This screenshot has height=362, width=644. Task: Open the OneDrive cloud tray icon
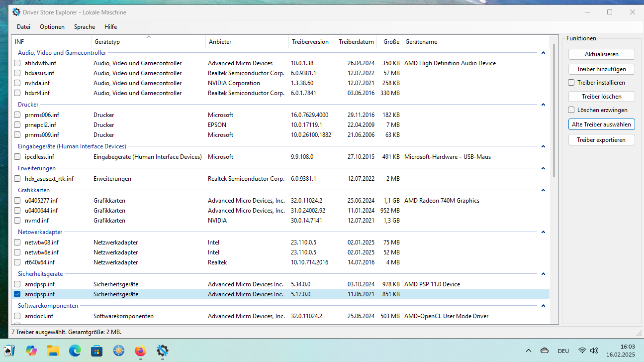click(x=545, y=351)
